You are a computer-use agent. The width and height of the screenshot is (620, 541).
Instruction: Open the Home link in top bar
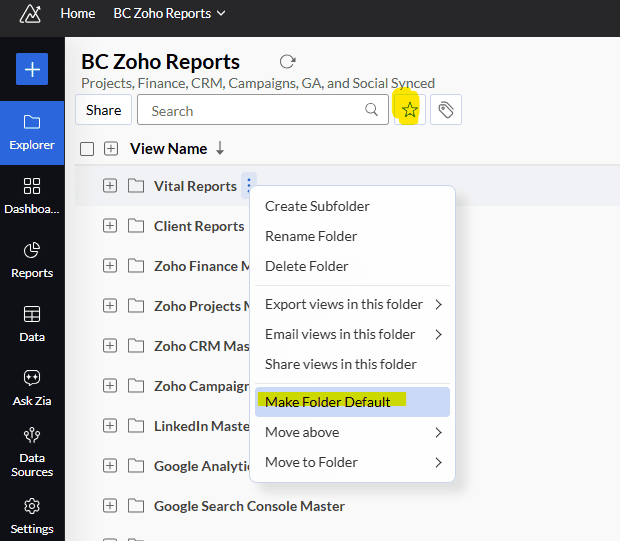[78, 13]
